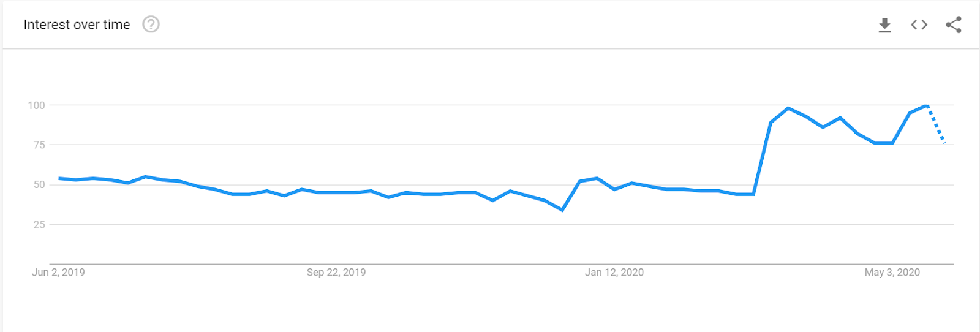Open the help question mark icon
The image size is (980, 332).
coord(151,25)
